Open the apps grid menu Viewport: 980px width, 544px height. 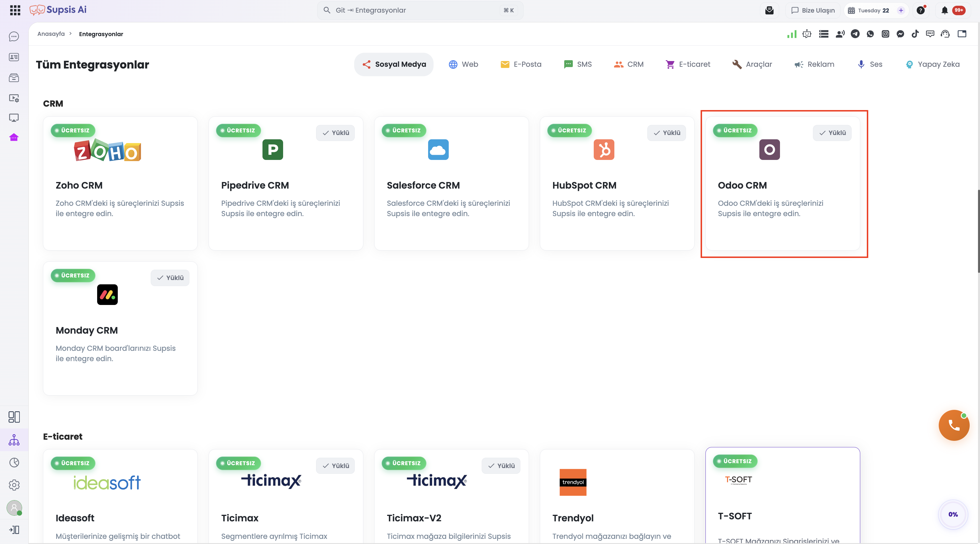click(15, 10)
